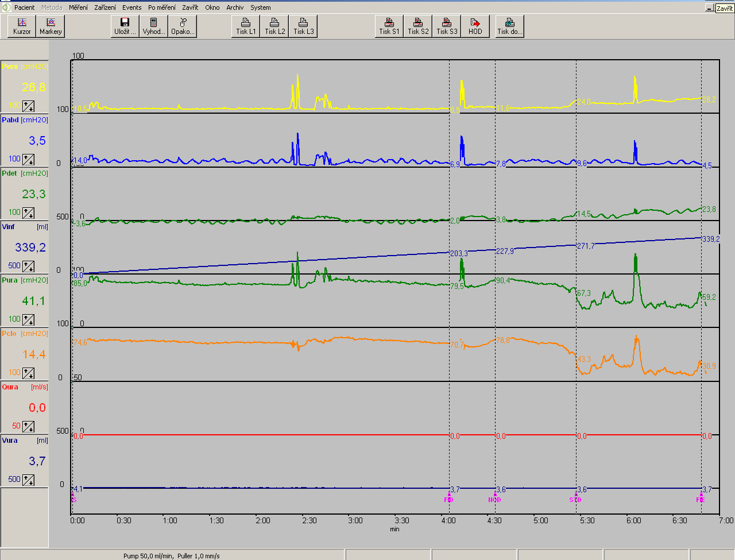Adjust the Pura channel scale button
Screen dimensions: 735x560
(x=28, y=319)
